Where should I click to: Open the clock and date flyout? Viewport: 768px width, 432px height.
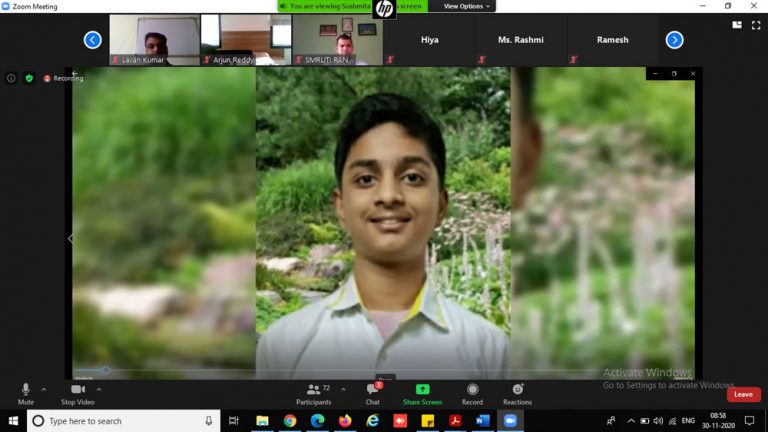pos(718,421)
